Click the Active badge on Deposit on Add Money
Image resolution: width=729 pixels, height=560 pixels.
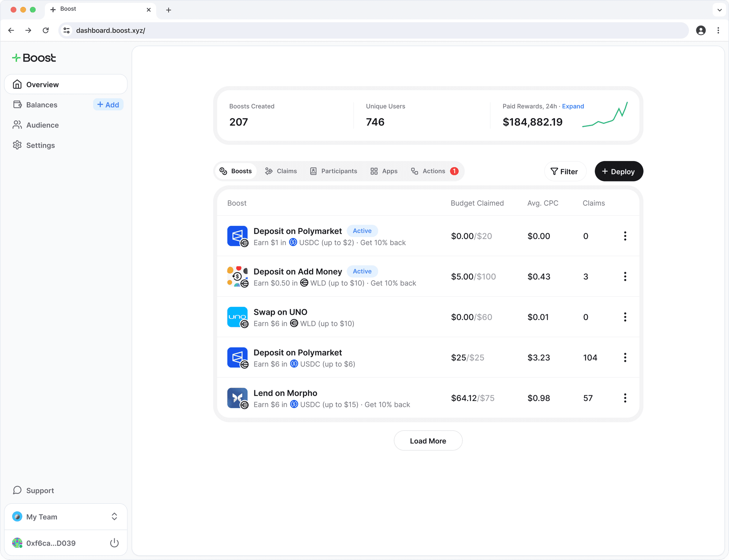[362, 271]
